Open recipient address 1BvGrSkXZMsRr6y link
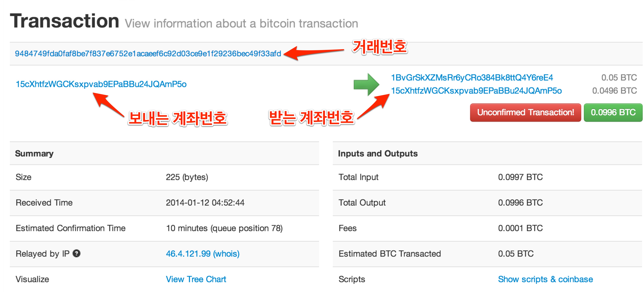Viewport: 644px width, 292px height. click(x=472, y=78)
